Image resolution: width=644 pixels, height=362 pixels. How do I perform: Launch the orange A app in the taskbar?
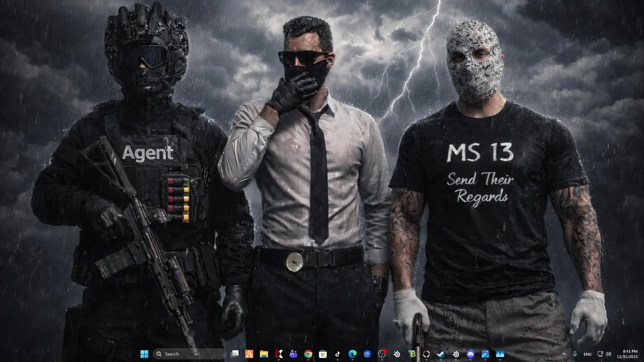pyautogui.click(x=249, y=354)
